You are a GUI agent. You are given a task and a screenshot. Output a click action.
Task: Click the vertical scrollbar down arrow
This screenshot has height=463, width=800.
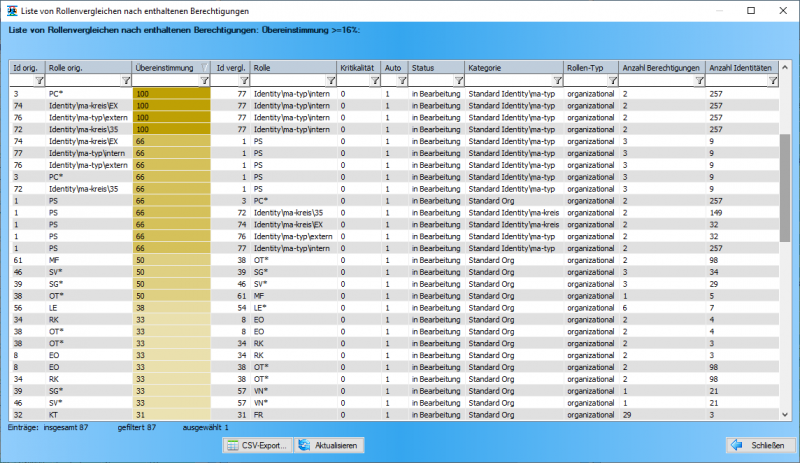click(x=785, y=413)
